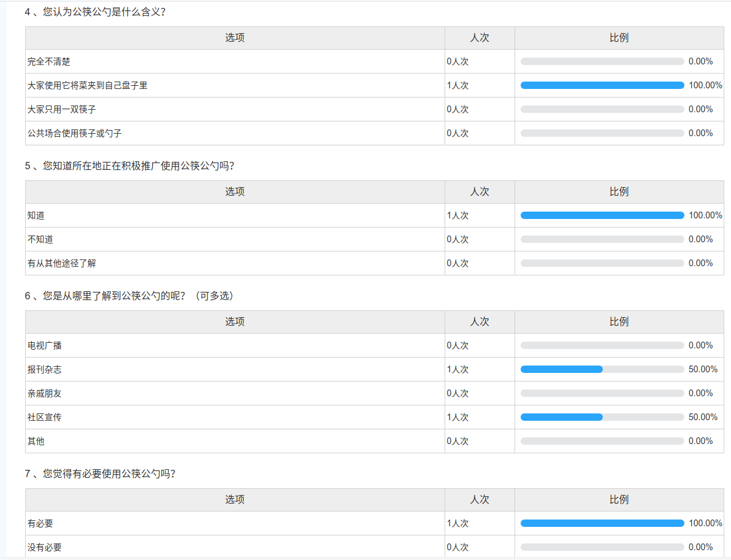
Task: Click the 选项 column header under question 4
Action: click(x=235, y=38)
